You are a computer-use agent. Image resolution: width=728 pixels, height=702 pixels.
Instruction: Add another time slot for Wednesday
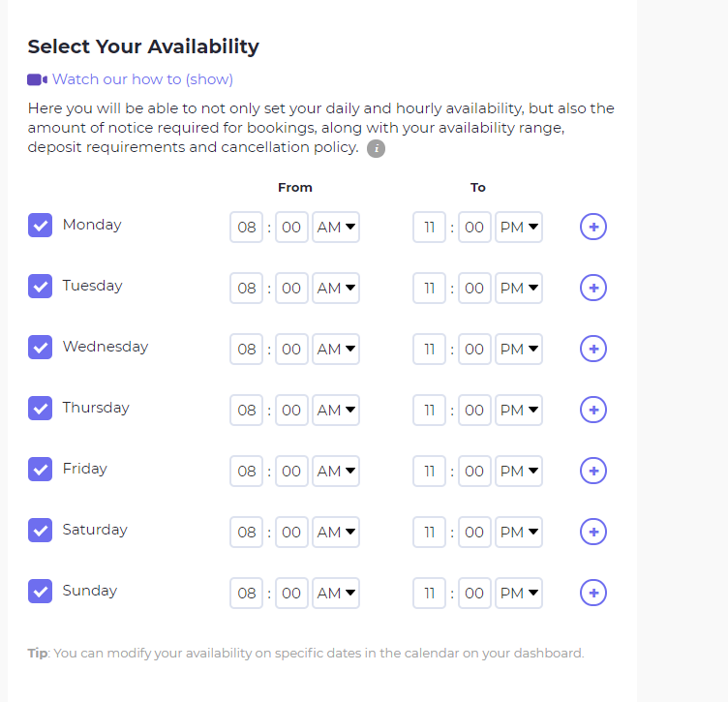tap(592, 349)
